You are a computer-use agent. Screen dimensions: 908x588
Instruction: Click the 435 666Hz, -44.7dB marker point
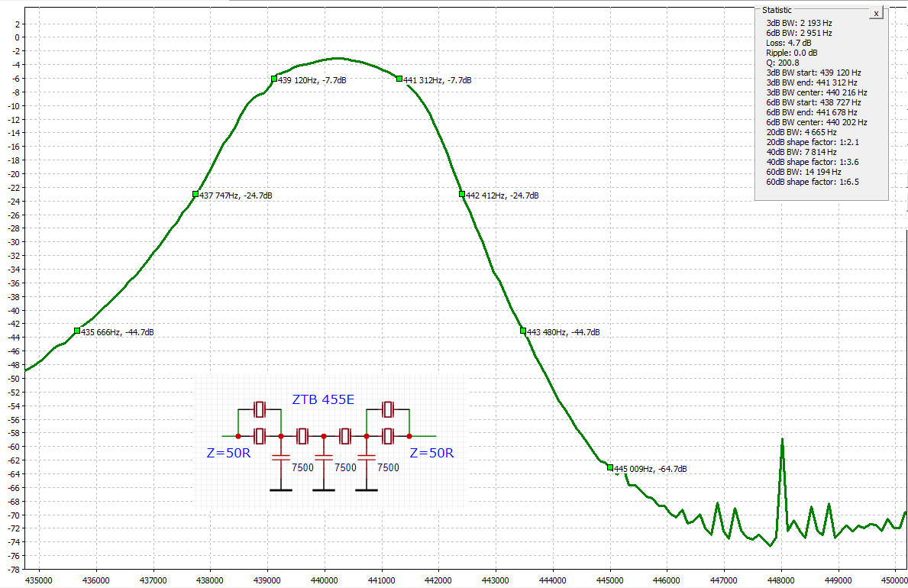point(77,331)
